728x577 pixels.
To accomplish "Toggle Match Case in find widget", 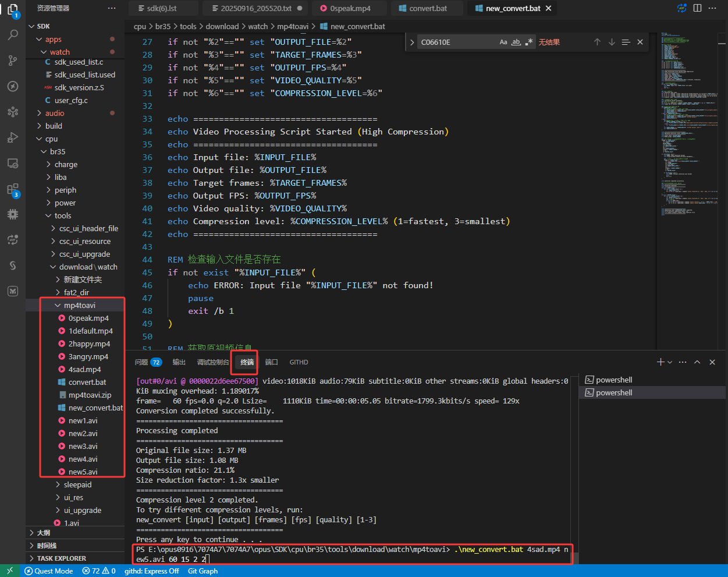I will (x=503, y=42).
